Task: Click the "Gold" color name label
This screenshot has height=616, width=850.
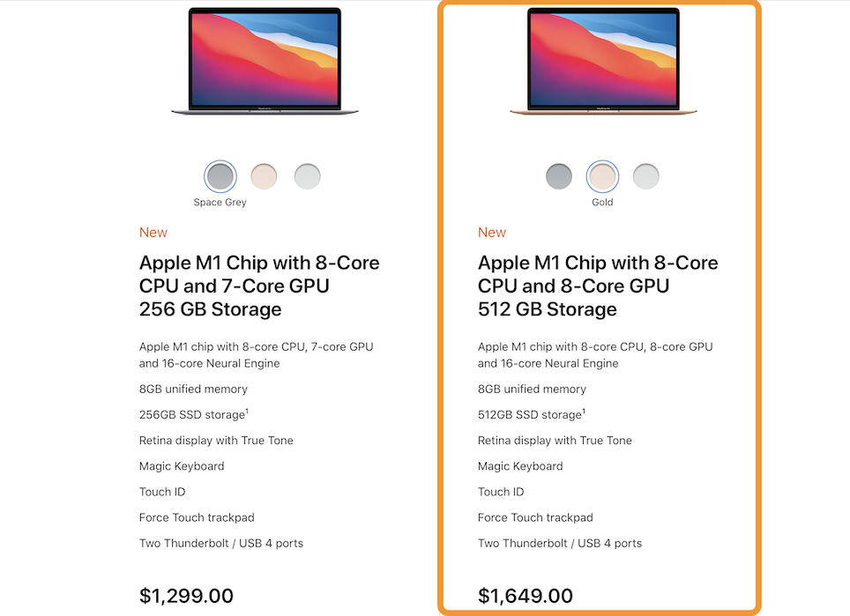Action: click(602, 203)
